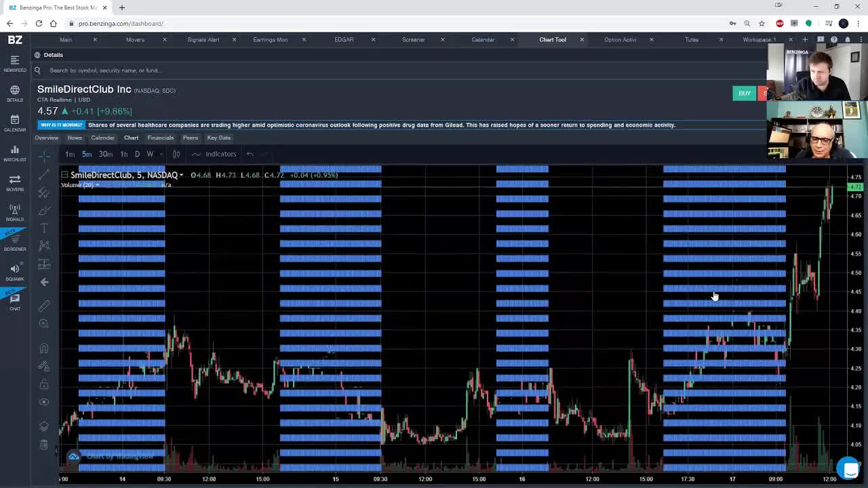Image resolution: width=868 pixels, height=488 pixels.
Task: Close the Signals Alert workspace tab
Action: coord(234,39)
